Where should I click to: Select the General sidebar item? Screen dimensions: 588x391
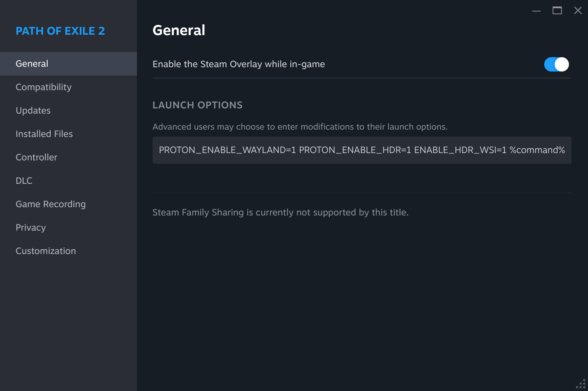tap(32, 64)
